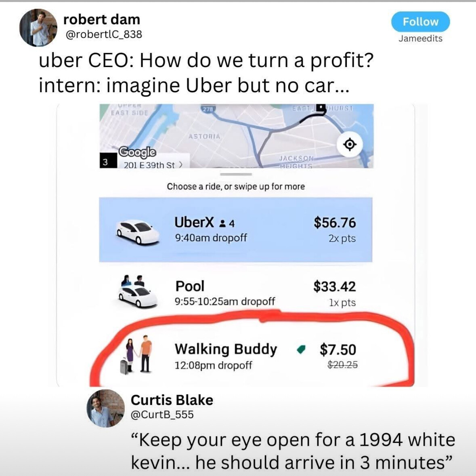Select the UberX car icon

tap(138, 232)
